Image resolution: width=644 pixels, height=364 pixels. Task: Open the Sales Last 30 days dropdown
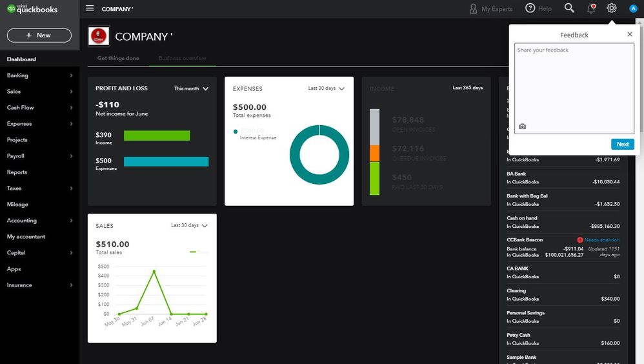click(189, 225)
